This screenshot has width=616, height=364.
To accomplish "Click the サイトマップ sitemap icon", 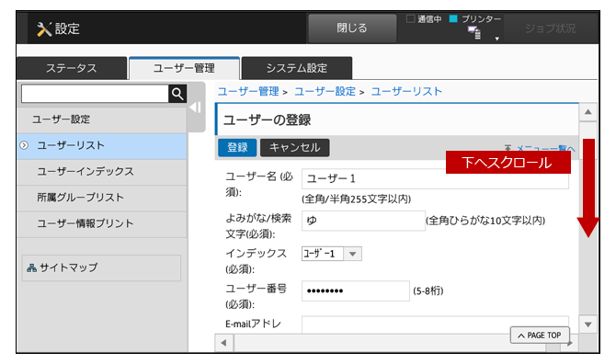I will pyautogui.click(x=31, y=267).
